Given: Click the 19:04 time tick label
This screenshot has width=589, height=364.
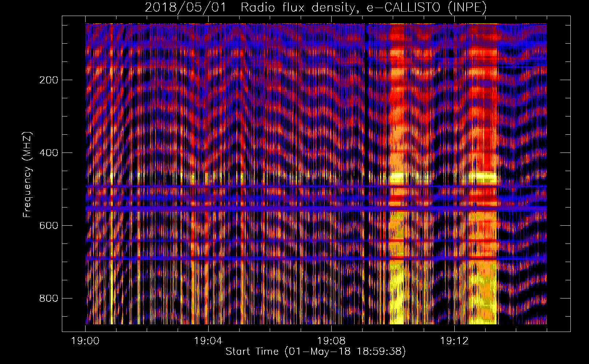Looking at the screenshot, I should [208, 341].
